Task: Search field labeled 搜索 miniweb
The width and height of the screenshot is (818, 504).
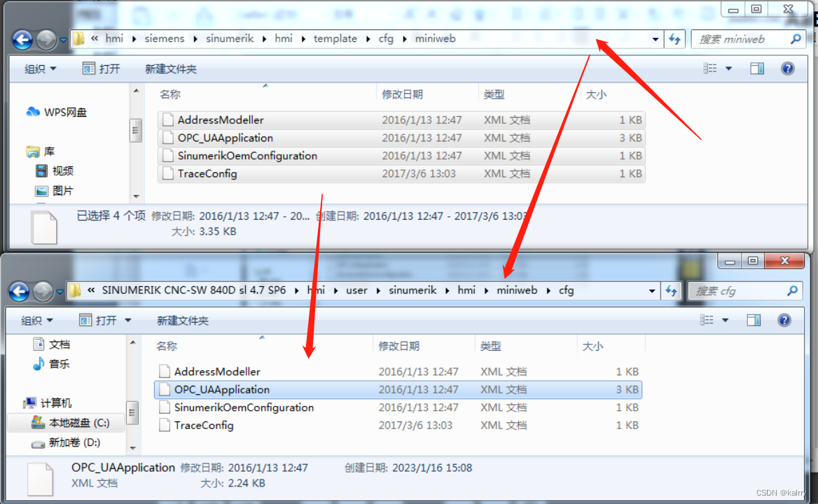Action: click(x=749, y=39)
